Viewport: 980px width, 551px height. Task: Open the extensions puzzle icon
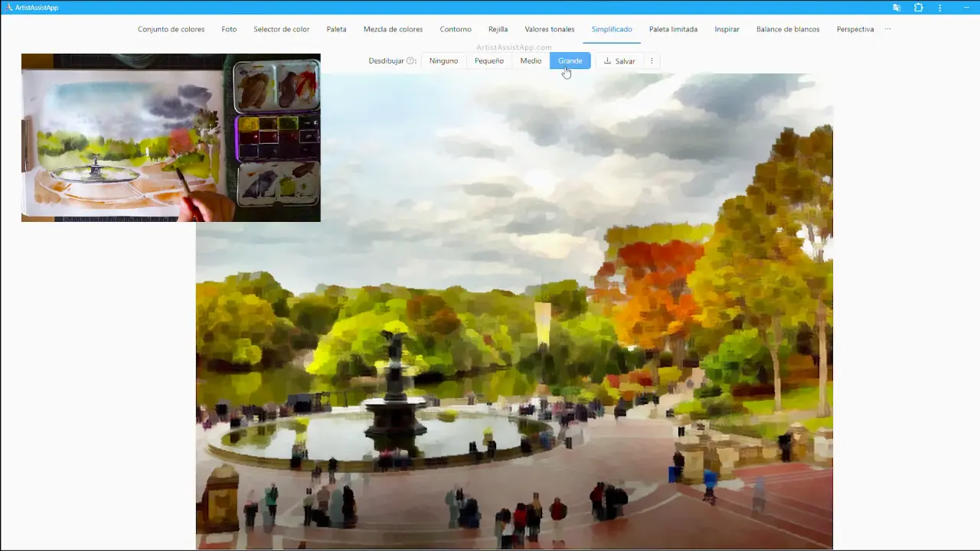(919, 8)
